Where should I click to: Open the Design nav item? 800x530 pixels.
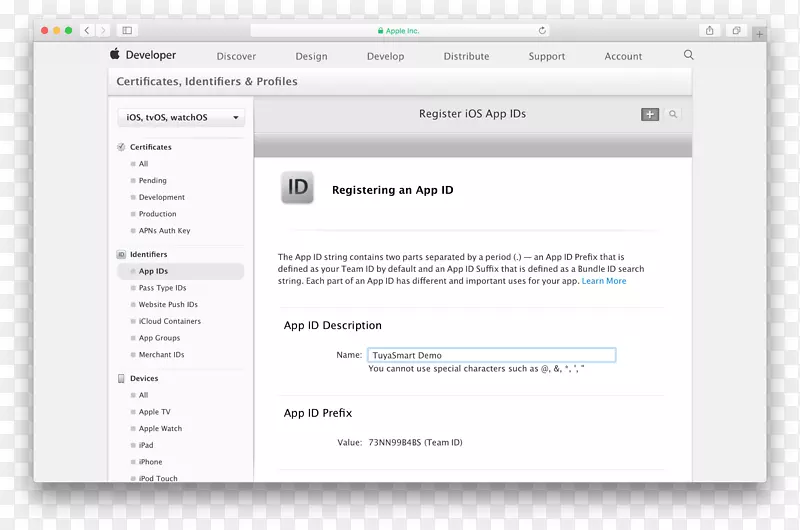[x=311, y=56]
